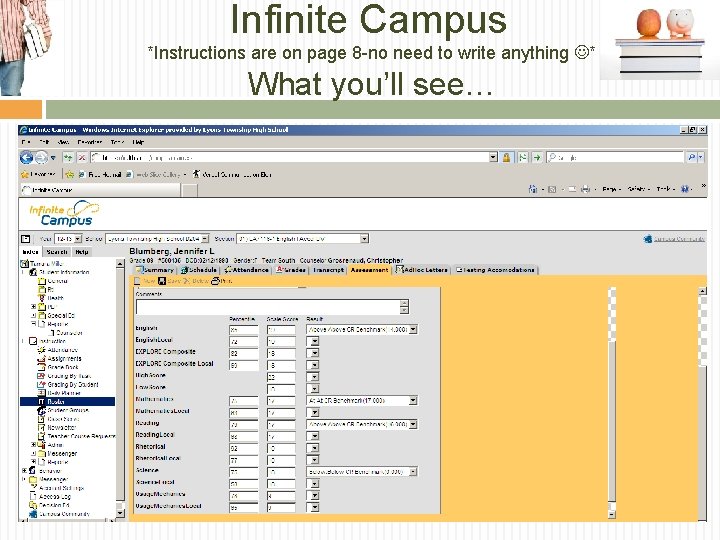Click the index tree scroll-up arrow
Screen dimensions: 720x540
pyautogui.click(x=120, y=264)
